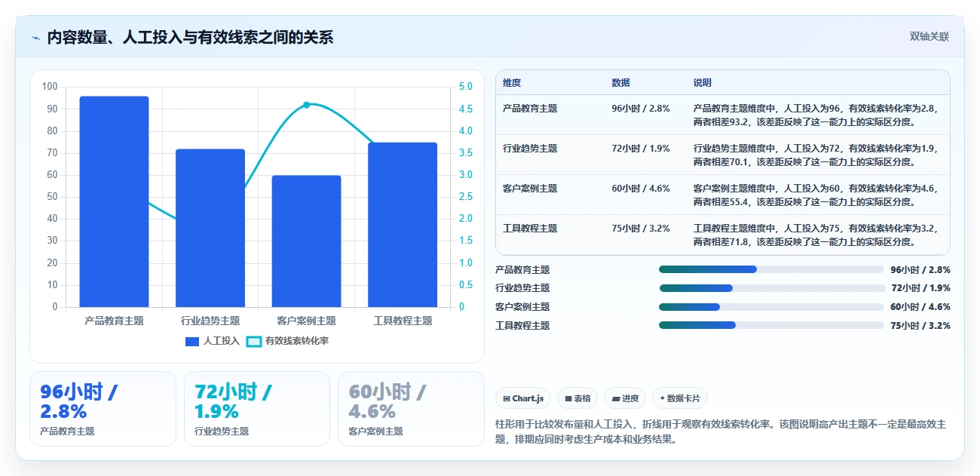The width and height of the screenshot is (980, 476).
Task: Click the 行业趋势主题 progress bar
Action: click(771, 288)
